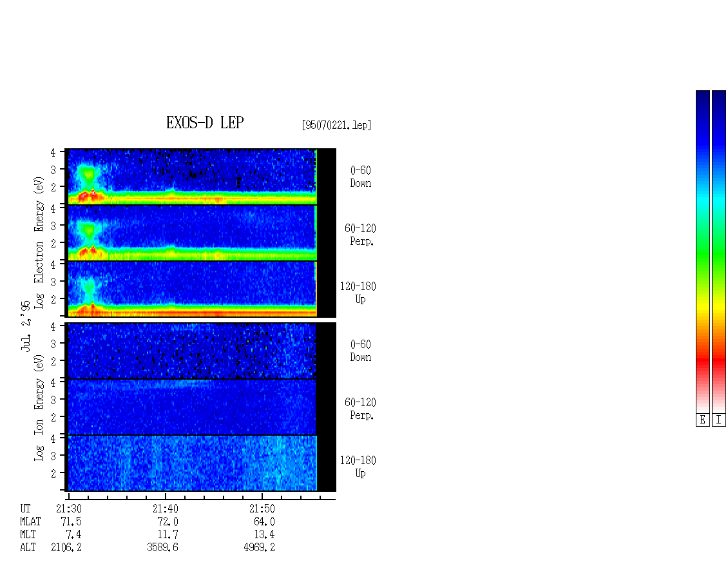
Task: Select the Log Ion Energy (eV) axis label
Action: click(x=39, y=408)
